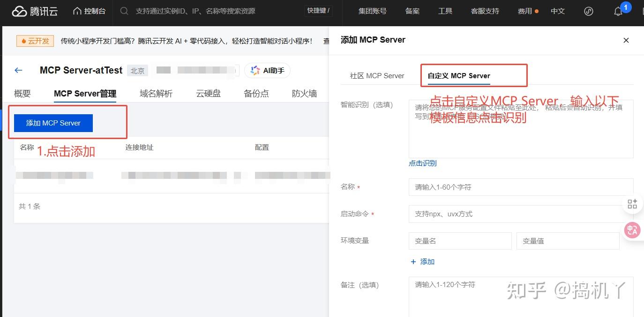The height and width of the screenshot is (317, 644).
Task: Open the AI助手 assistant
Action: (267, 71)
